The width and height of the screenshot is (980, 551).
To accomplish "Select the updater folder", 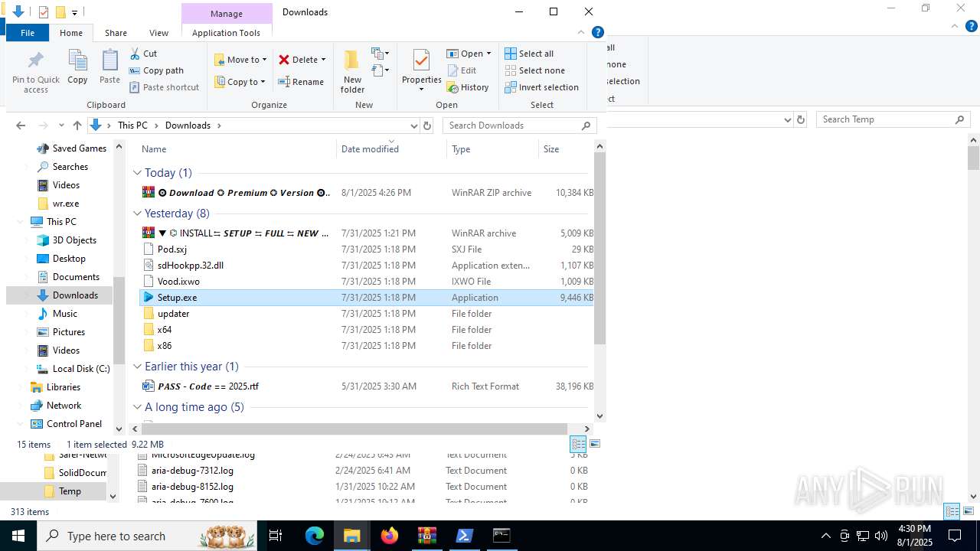I will 365,314.
